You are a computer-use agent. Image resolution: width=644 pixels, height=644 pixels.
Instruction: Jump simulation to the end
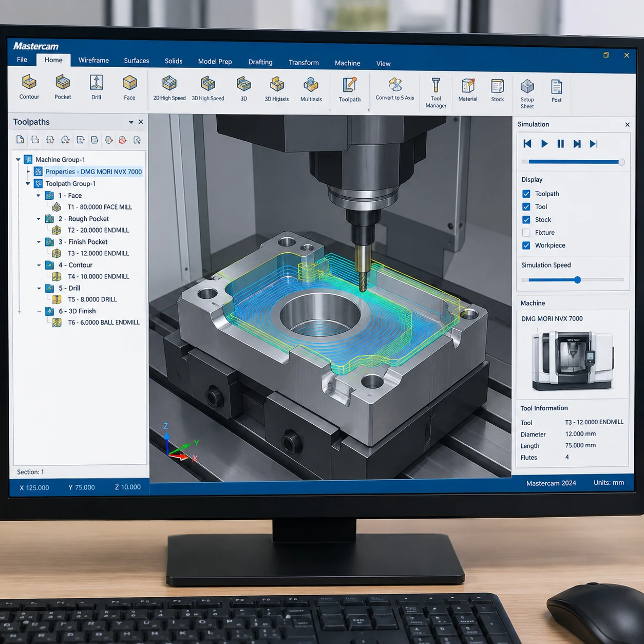click(x=594, y=144)
